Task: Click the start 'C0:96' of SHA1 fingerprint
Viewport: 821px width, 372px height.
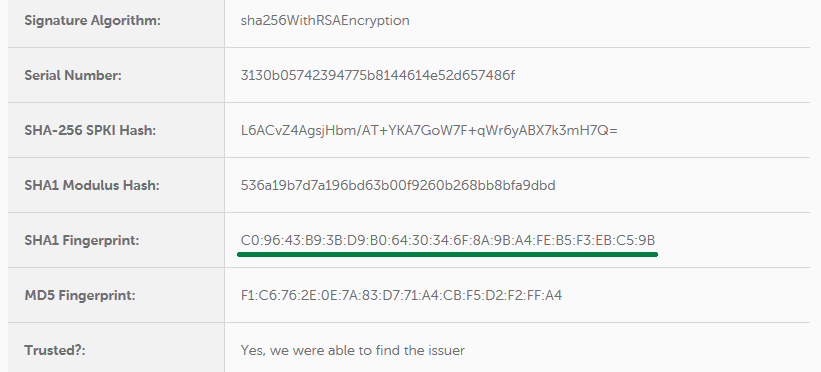Action: pyautogui.click(x=260, y=240)
